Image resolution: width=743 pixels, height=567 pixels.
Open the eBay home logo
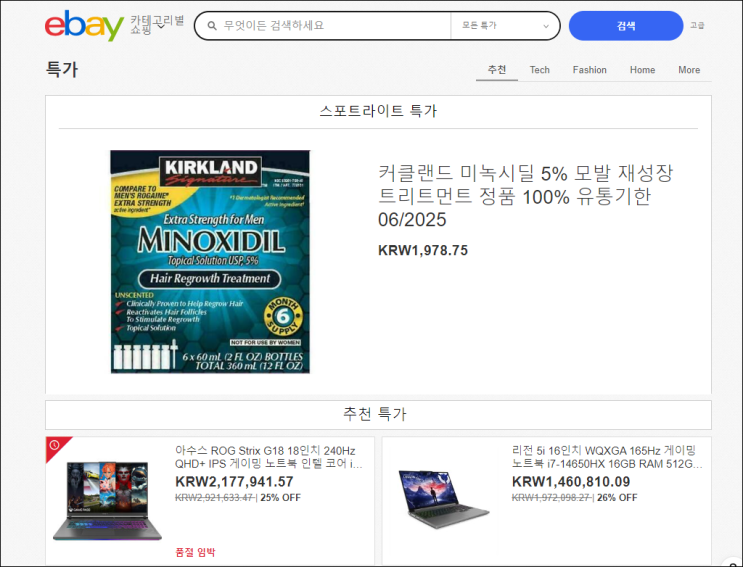tap(84, 26)
